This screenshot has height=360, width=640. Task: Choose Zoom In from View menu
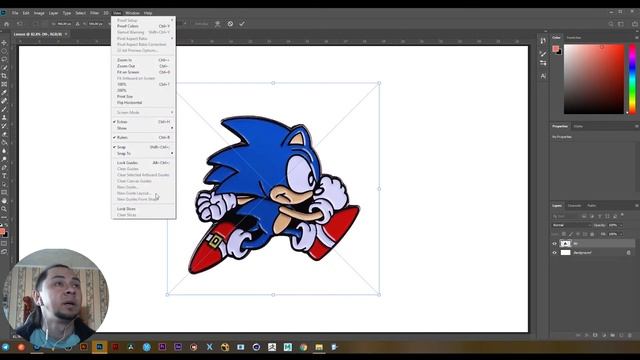143,60
